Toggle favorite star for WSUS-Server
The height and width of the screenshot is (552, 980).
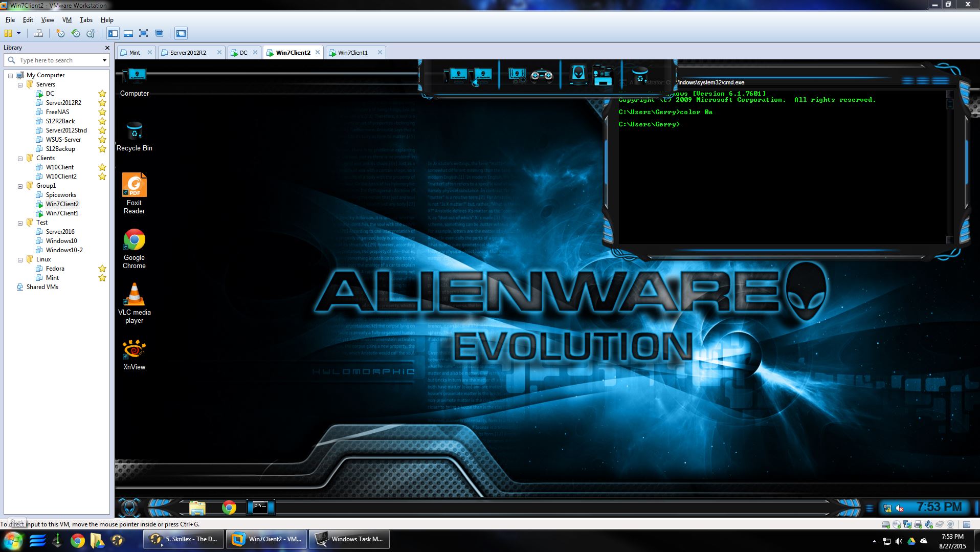(x=102, y=140)
